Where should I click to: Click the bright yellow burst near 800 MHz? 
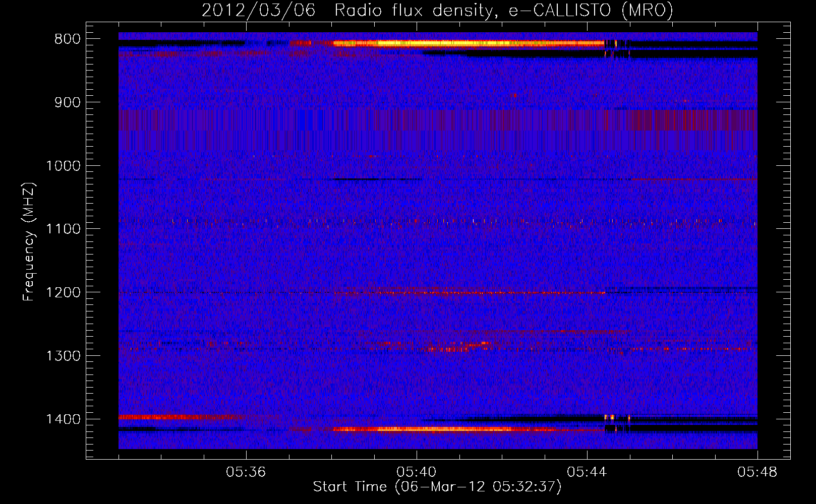click(x=469, y=43)
